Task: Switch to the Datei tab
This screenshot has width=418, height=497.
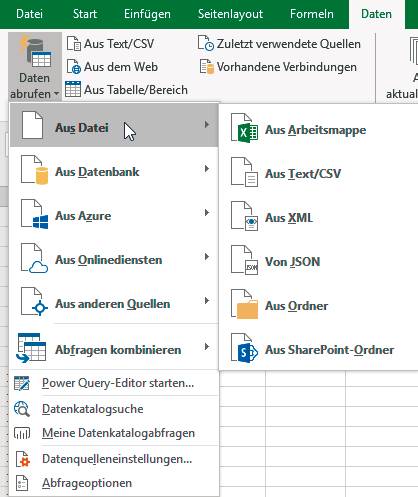Action: (29, 14)
